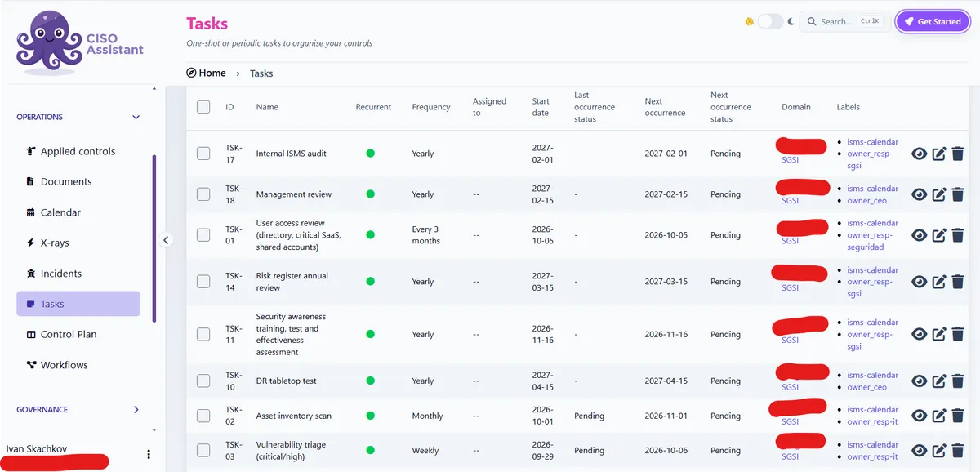Check the TSK-01 row checkbox

pyautogui.click(x=203, y=235)
